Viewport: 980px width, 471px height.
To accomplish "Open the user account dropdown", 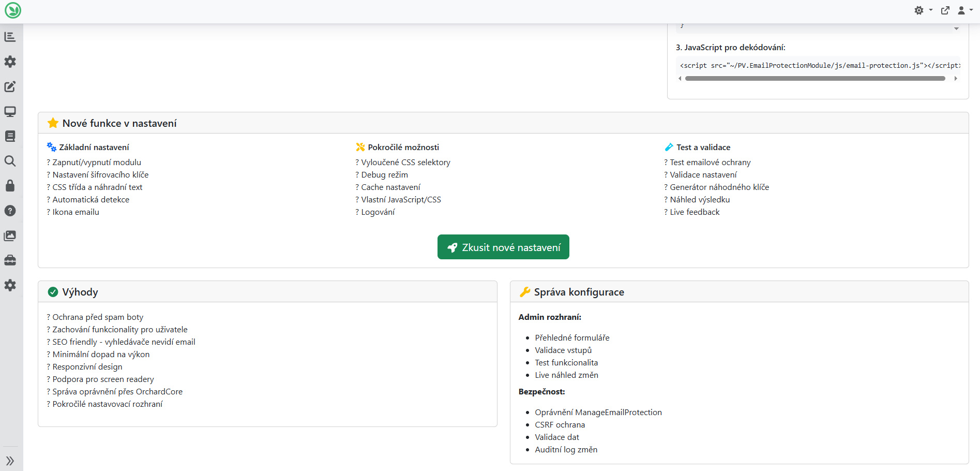I will (965, 10).
